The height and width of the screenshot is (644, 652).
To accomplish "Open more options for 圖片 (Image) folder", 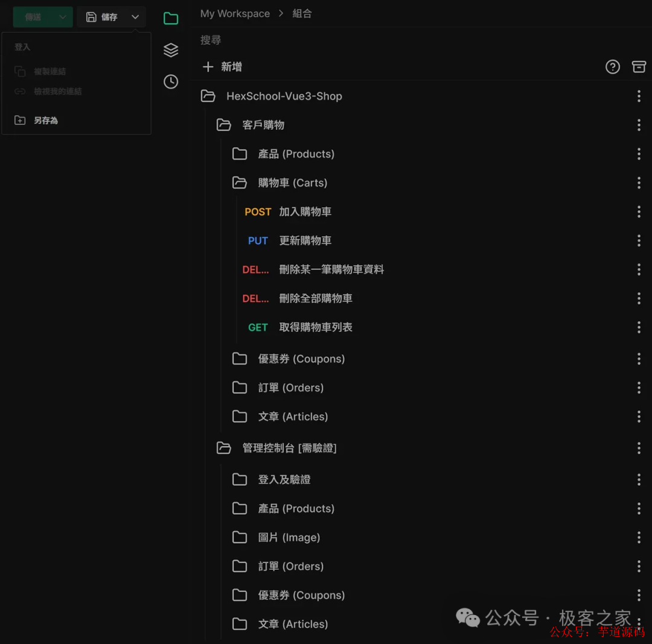I will tap(639, 537).
